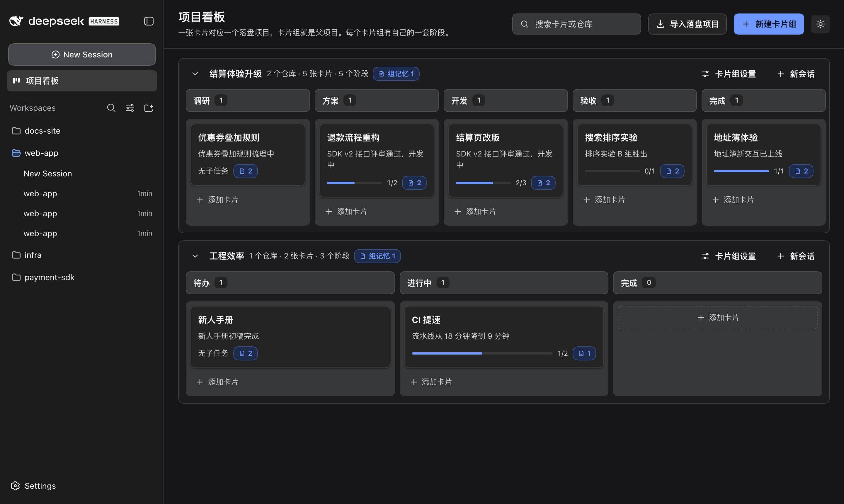Collapse the web-app workspace
The height and width of the screenshot is (504, 844).
81,153
